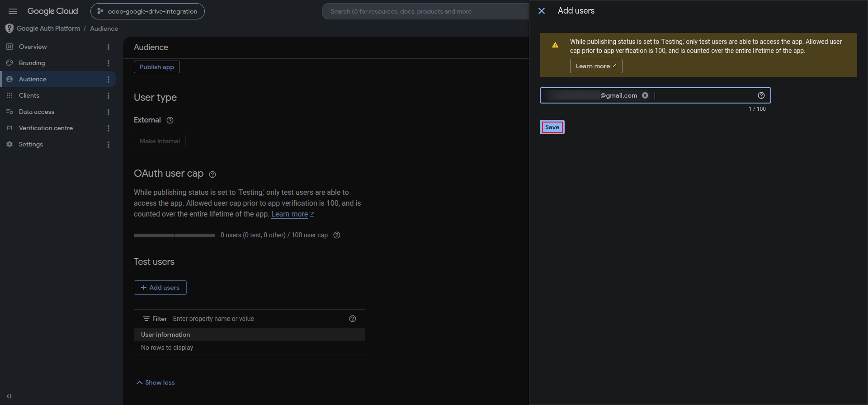This screenshot has width=868, height=405.
Task: Collapse section with Show less
Action: (156, 382)
